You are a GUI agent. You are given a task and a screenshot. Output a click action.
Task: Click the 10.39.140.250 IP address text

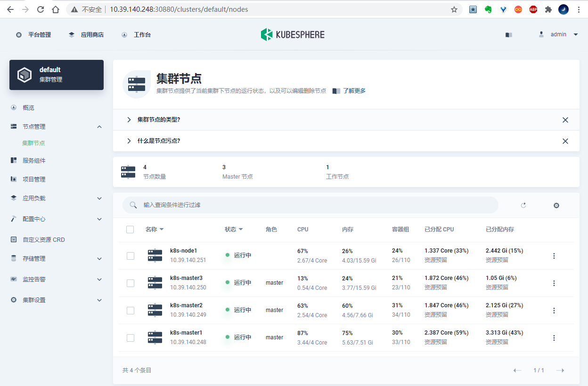[188, 287]
